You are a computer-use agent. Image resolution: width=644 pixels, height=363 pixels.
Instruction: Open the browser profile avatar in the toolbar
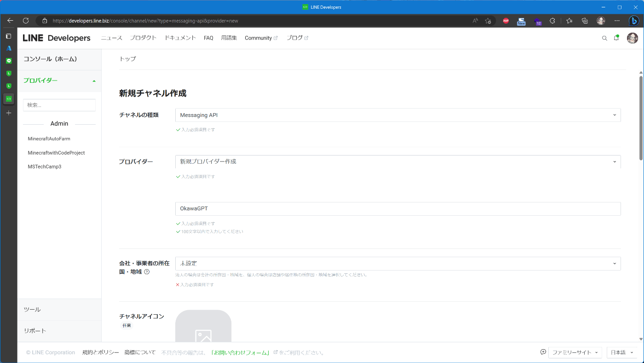(x=601, y=21)
